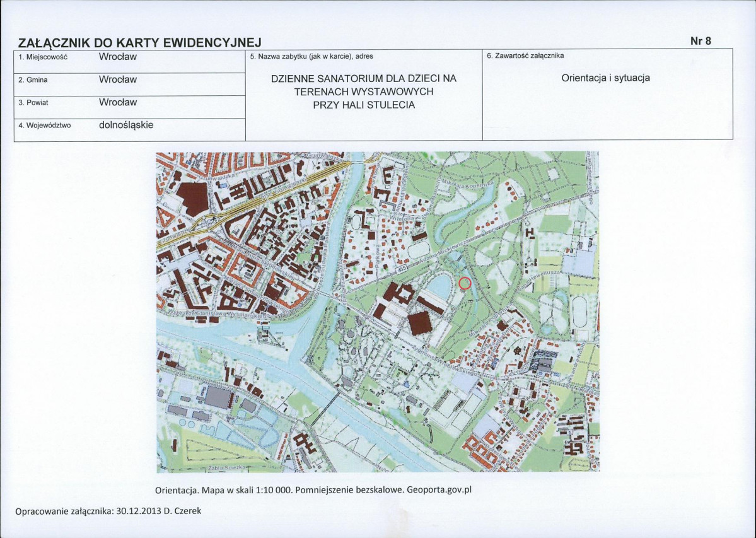Screen dimensions: 756x538
Task: Click the dolnośląskie województwo value
Action: [x=126, y=125]
